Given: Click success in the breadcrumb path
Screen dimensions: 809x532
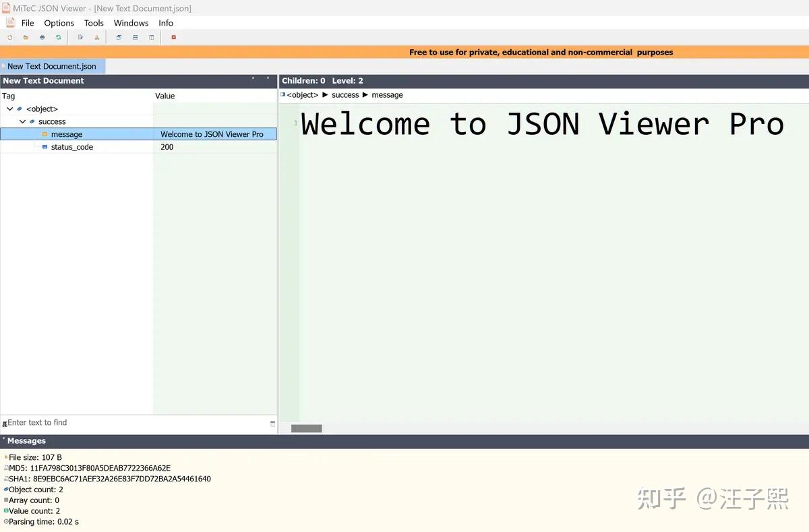Looking at the screenshot, I should coord(344,95).
